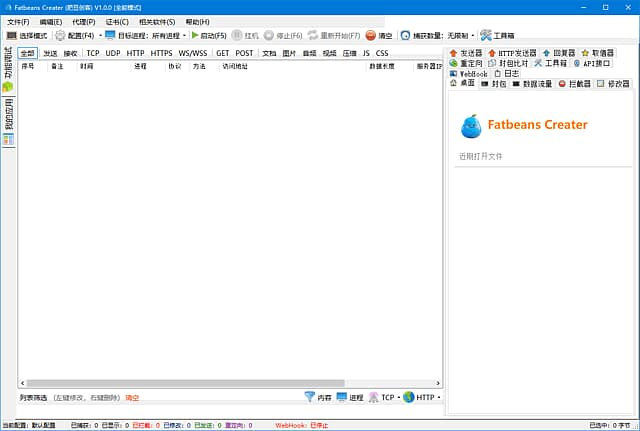
Task: Click the 选择模式 mode selection icon
Action: click(11, 35)
